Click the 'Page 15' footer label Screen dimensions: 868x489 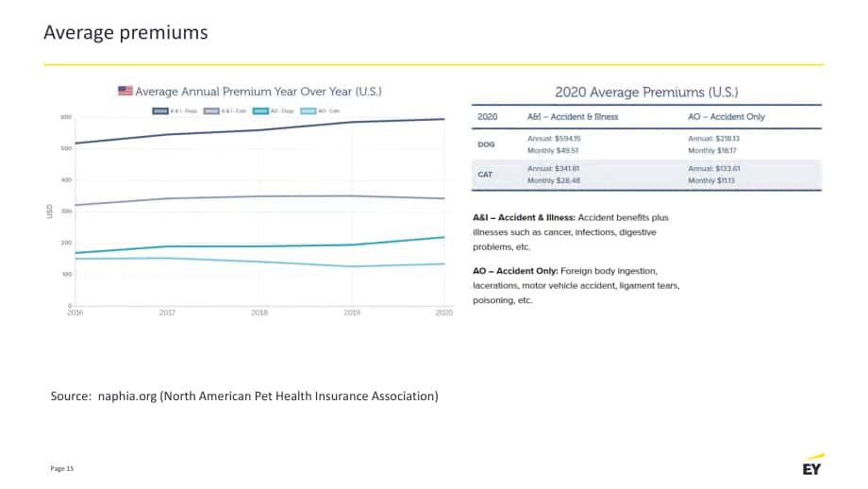click(61, 468)
